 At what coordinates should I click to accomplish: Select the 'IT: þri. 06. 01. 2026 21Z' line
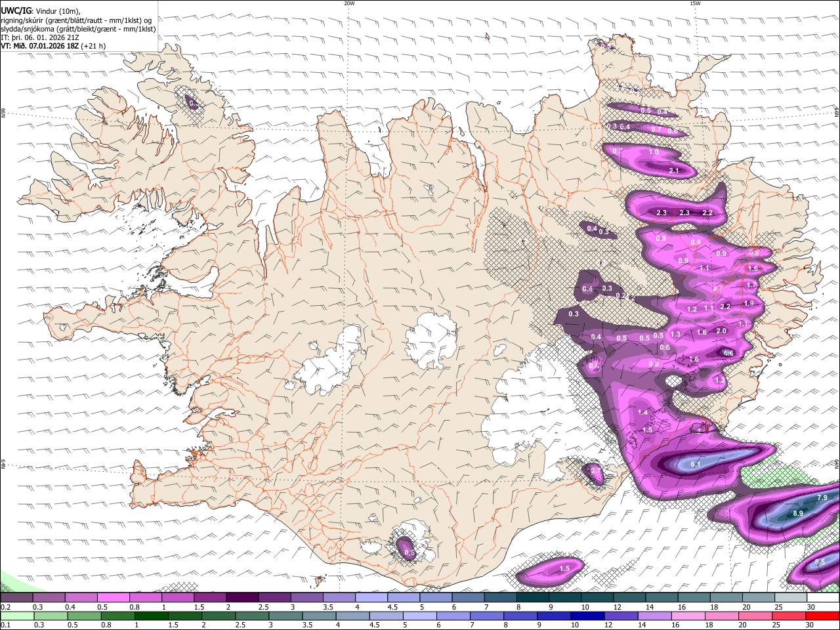[40, 37]
